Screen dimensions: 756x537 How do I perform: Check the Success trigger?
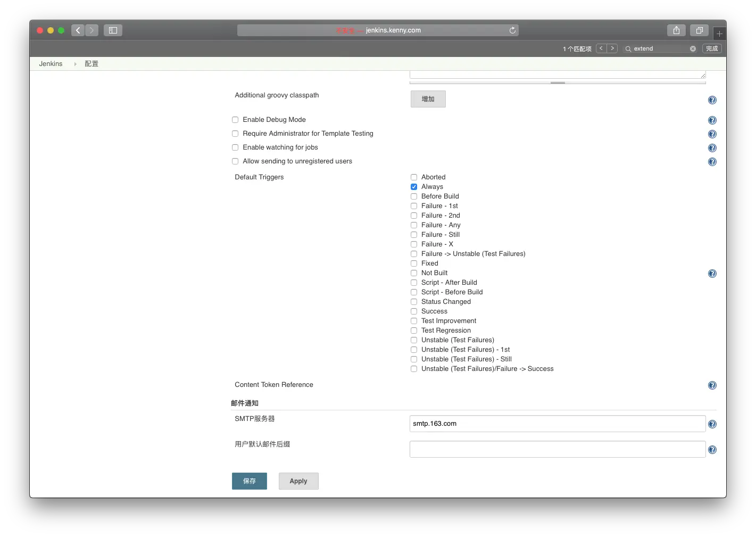pyautogui.click(x=414, y=311)
